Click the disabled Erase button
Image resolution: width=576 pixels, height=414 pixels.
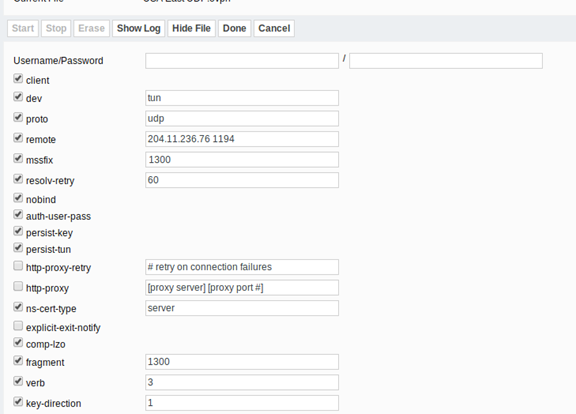[91, 28]
